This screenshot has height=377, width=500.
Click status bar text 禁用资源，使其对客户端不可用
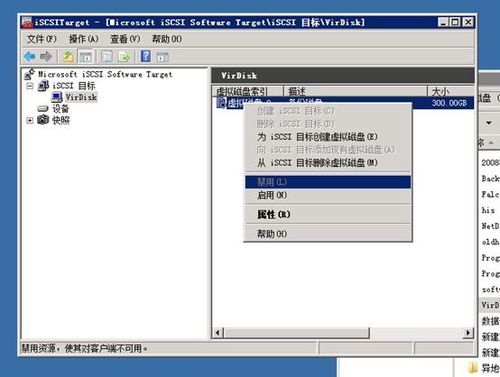pyautogui.click(x=84, y=349)
